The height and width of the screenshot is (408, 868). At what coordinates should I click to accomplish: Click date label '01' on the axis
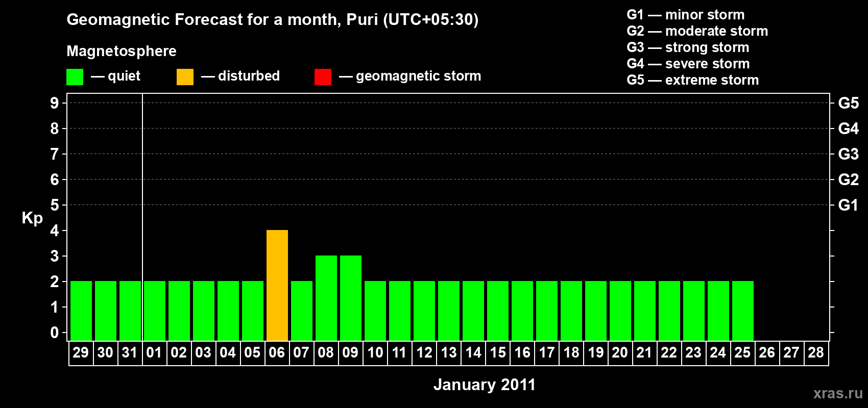point(154,352)
